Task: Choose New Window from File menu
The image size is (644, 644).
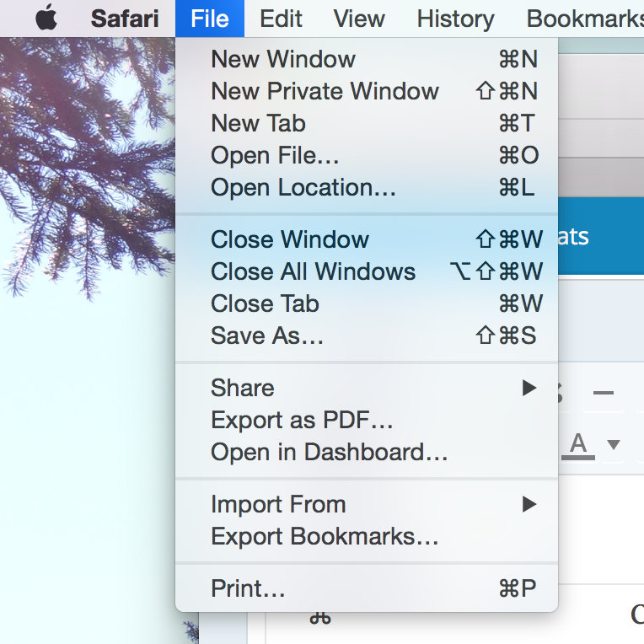Action: click(283, 59)
